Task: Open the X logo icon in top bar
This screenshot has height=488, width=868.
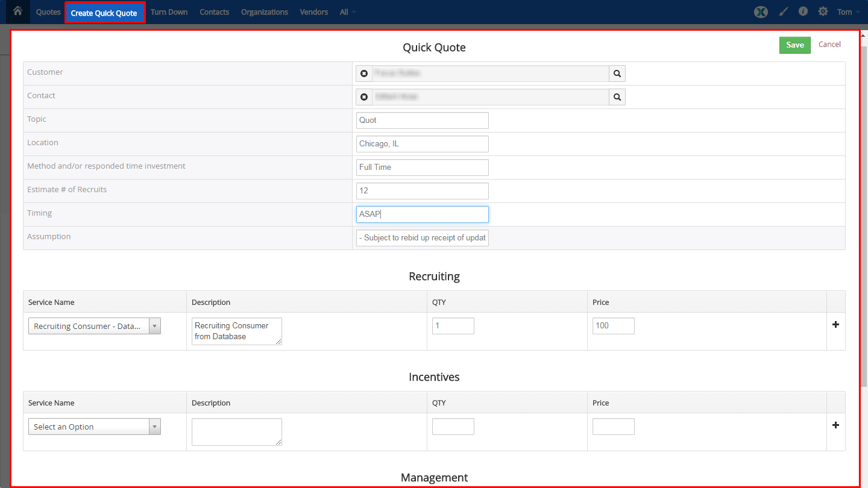Action: pyautogui.click(x=761, y=11)
